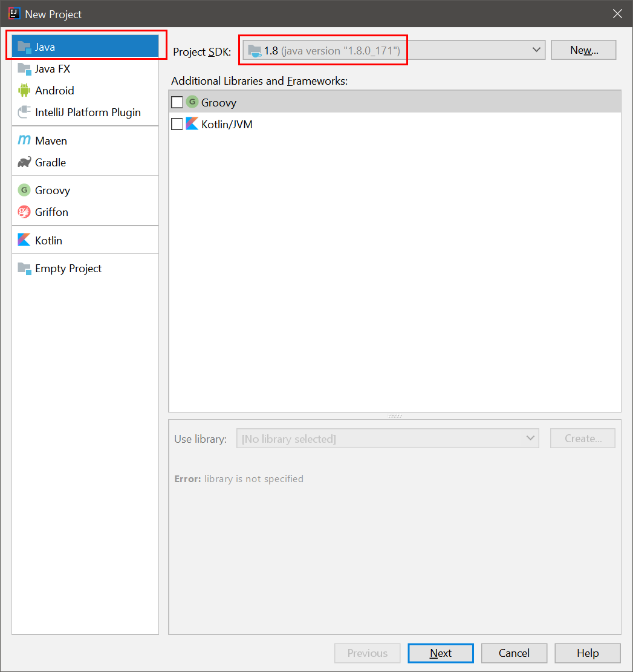Click the IntelliJ IDEA logo in the title bar
This screenshot has height=672, width=633.
(x=14, y=14)
